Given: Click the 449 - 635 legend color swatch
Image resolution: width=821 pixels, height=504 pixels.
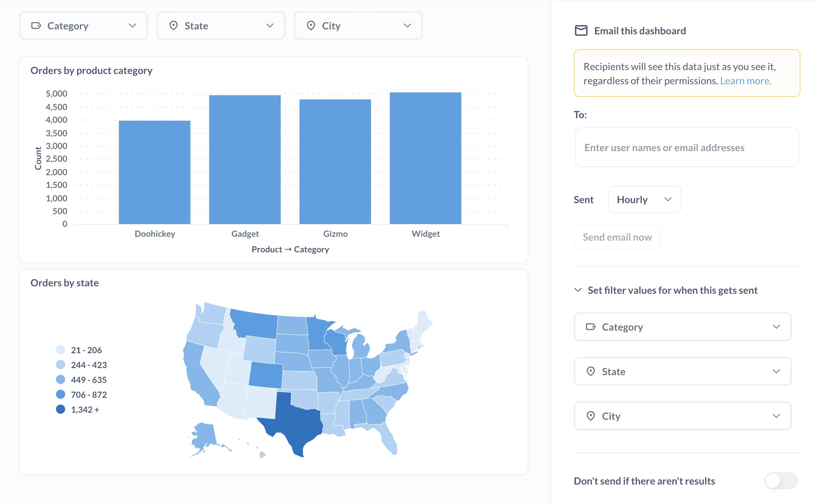Looking at the screenshot, I should point(61,379).
